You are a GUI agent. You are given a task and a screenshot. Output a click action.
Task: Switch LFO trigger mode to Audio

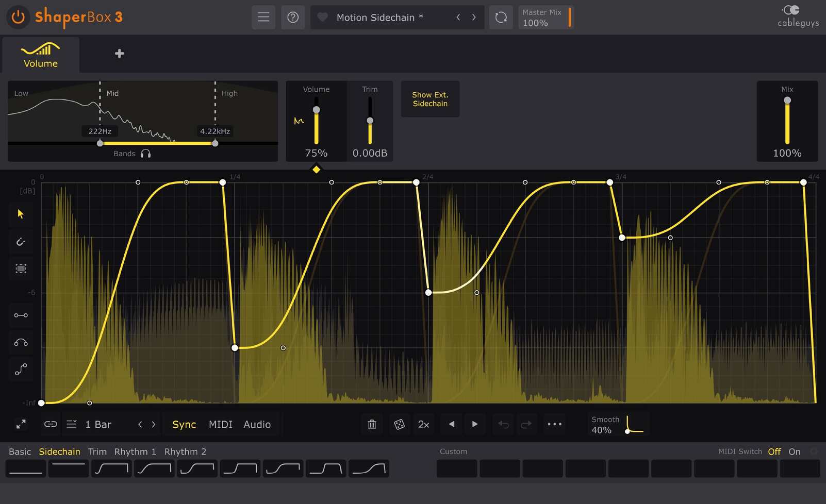click(257, 424)
